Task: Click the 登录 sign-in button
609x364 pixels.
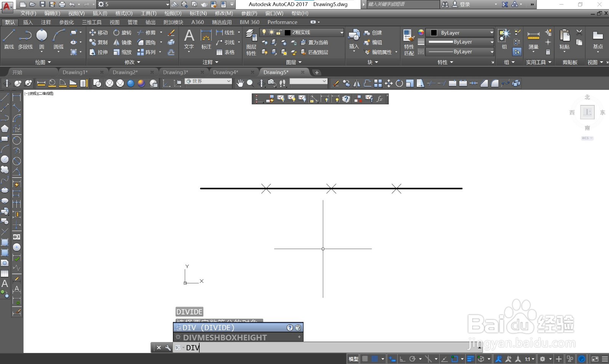Action: [461, 4]
